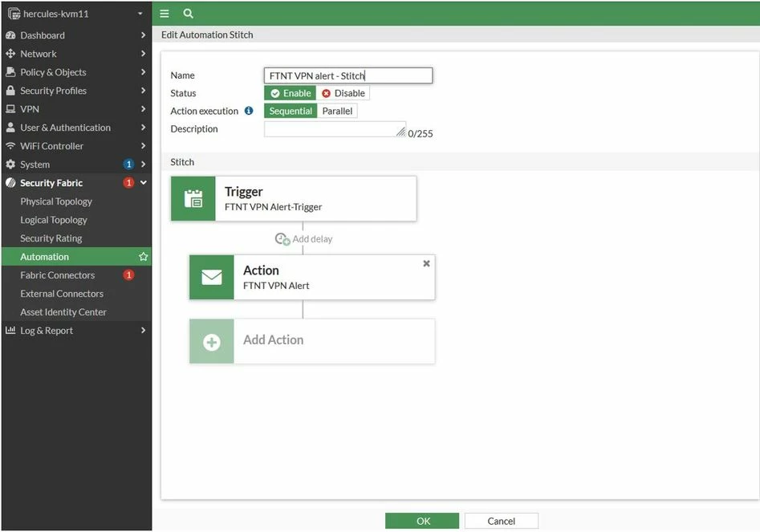The width and height of the screenshot is (760, 532).
Task: Expand the Policy & Objects chevron
Action: point(143,71)
